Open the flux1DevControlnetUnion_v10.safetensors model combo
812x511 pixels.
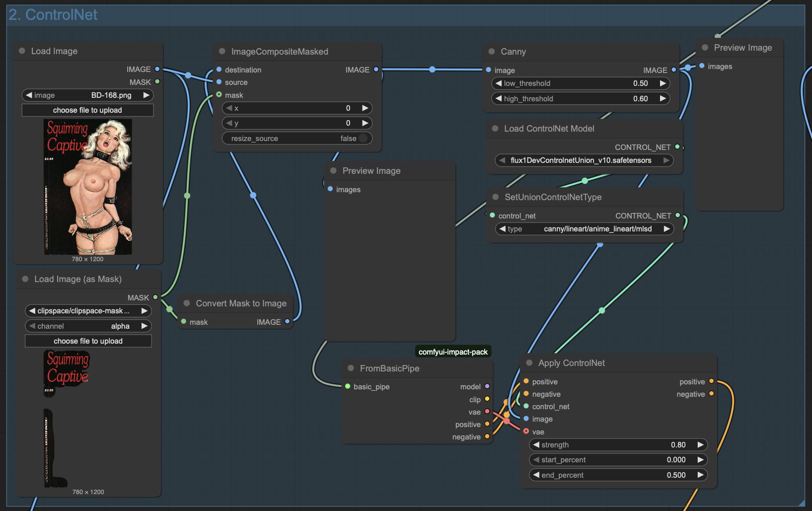pyautogui.click(x=584, y=160)
